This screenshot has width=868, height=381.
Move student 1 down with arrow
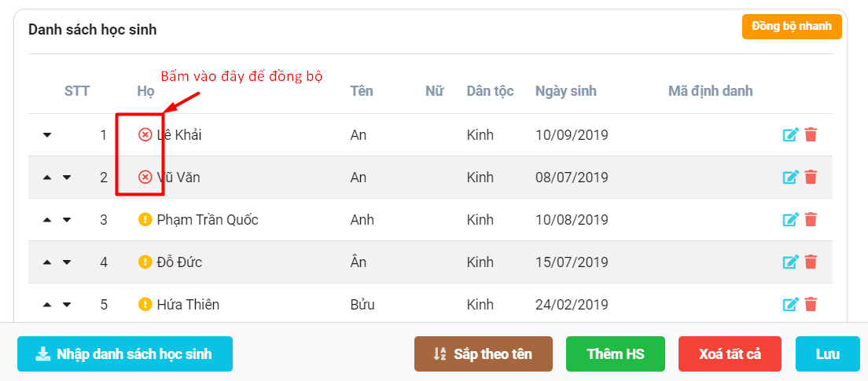tap(47, 135)
